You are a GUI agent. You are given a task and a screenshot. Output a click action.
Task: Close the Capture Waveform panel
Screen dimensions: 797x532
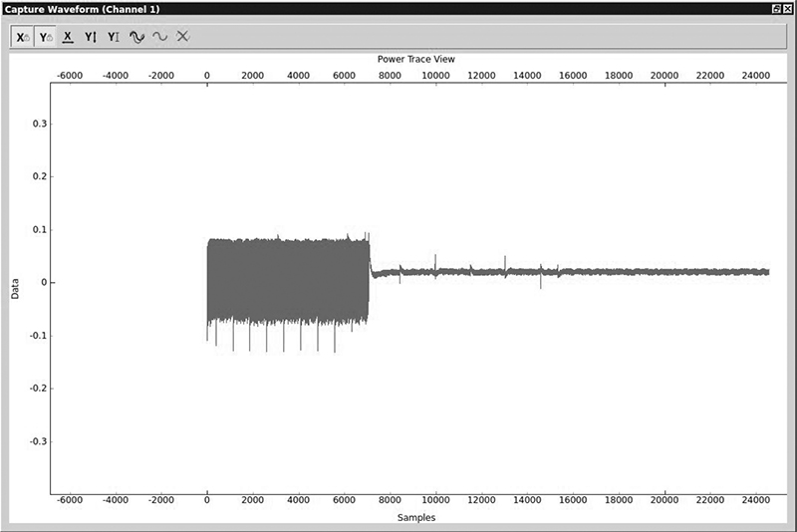[788, 8]
